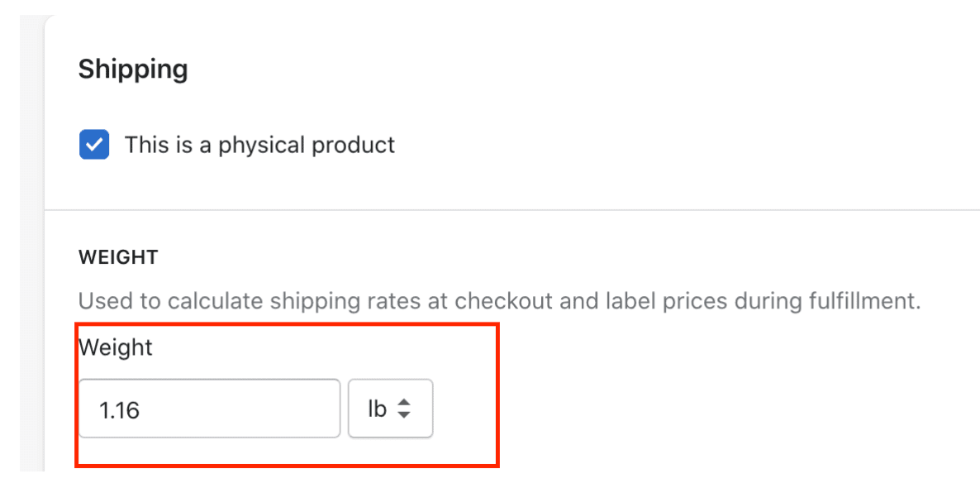980x488 pixels.
Task: Click the 1.16 value in the weight field
Action: click(119, 409)
